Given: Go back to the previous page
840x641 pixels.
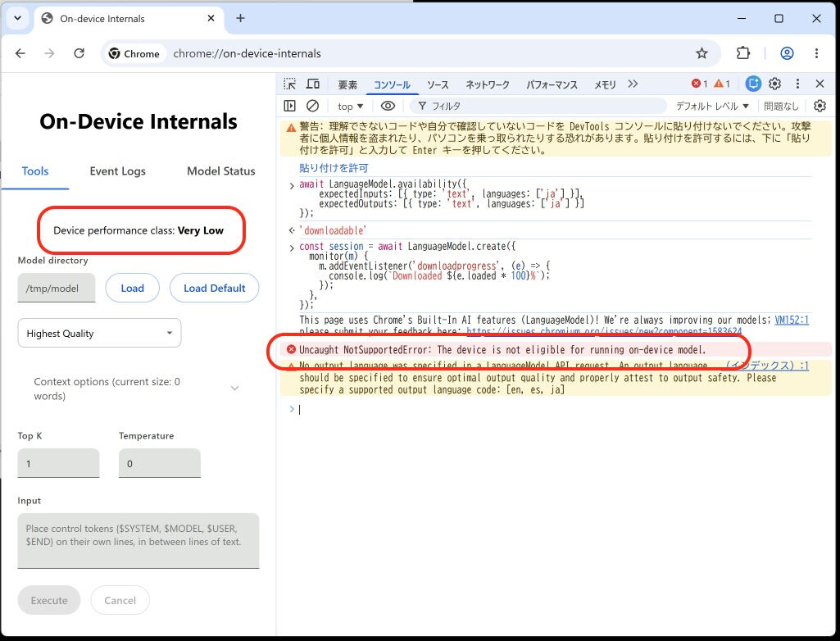Looking at the screenshot, I should click(x=20, y=53).
